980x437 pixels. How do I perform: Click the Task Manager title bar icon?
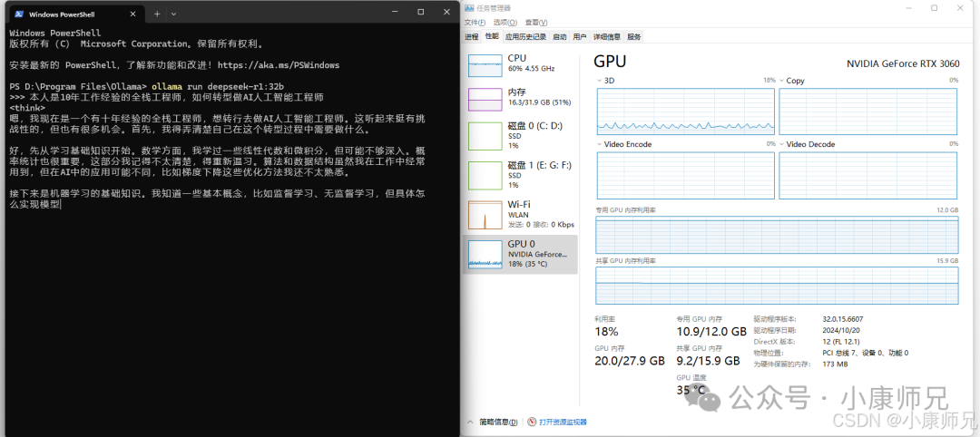click(x=469, y=8)
